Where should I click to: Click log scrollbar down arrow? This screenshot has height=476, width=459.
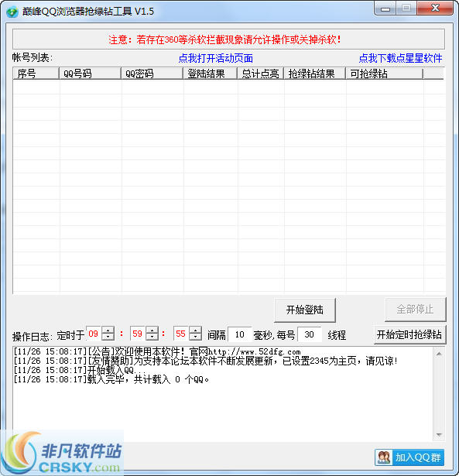coord(439,435)
